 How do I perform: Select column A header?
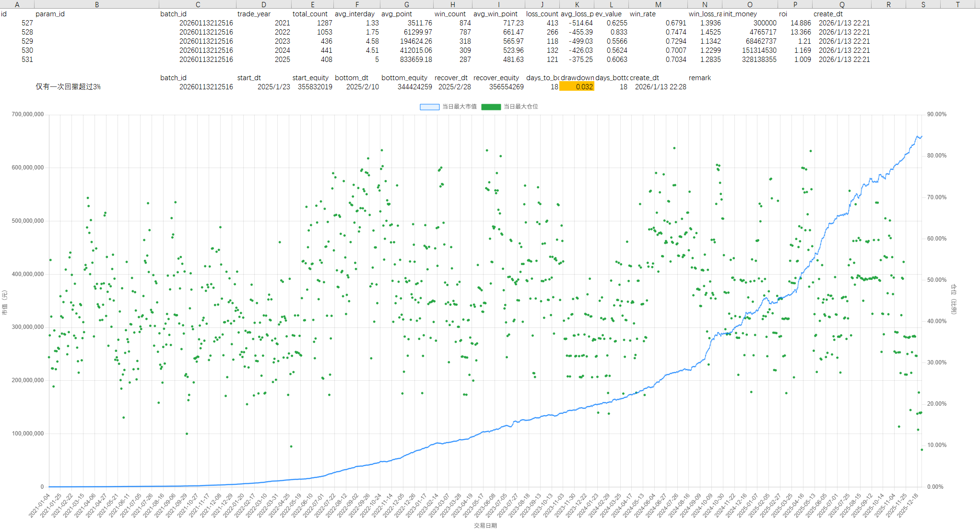point(17,4)
